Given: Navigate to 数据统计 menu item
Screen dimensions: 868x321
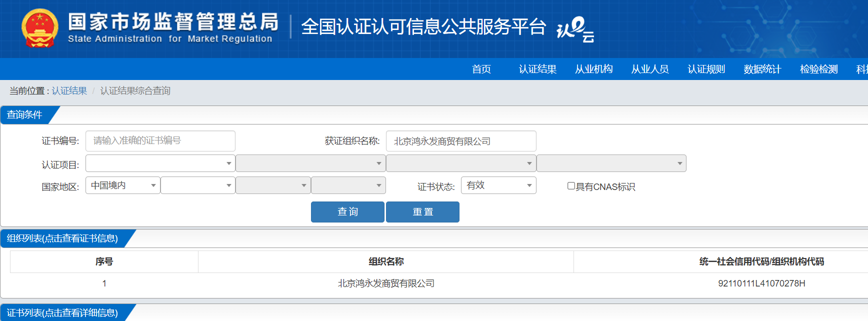Looking at the screenshot, I should [762, 69].
